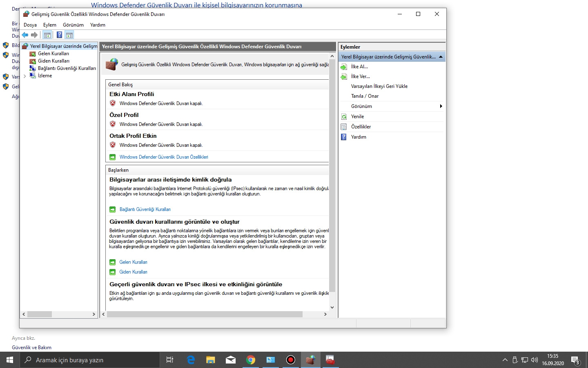Click the Özel Profil heading
This screenshot has height=368, width=588.
coord(124,115)
